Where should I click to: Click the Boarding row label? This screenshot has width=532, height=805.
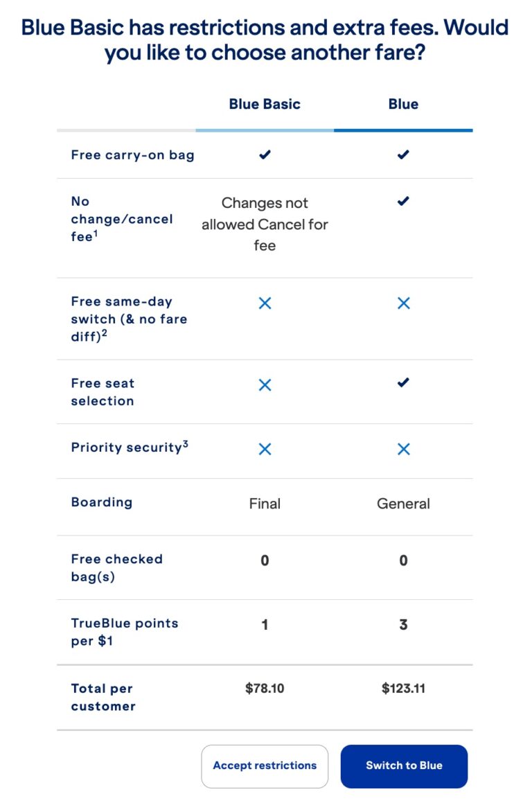tap(102, 502)
